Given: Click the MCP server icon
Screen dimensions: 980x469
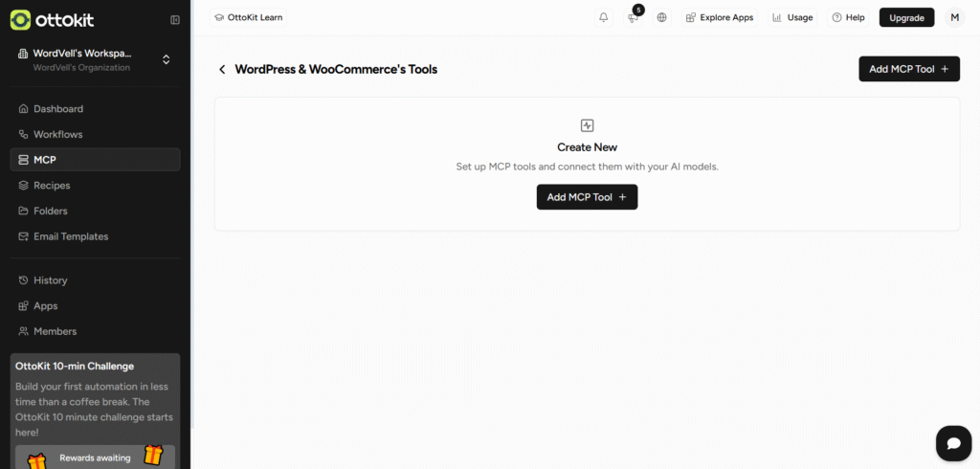Looking at the screenshot, I should click(x=23, y=160).
